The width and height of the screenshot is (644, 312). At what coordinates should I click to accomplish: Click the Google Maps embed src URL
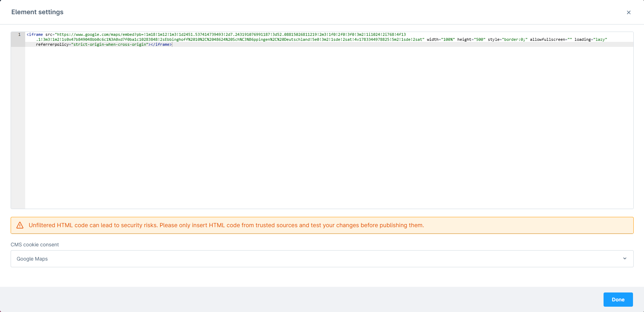pyautogui.click(x=231, y=37)
